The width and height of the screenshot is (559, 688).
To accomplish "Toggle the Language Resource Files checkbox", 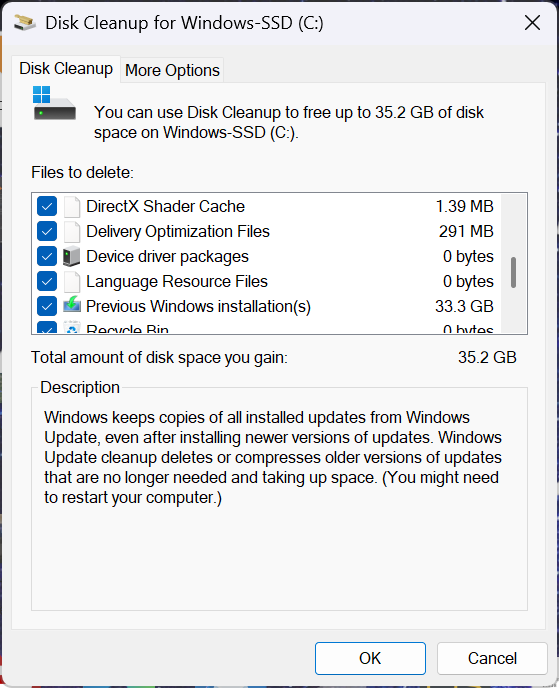I will click(47, 282).
